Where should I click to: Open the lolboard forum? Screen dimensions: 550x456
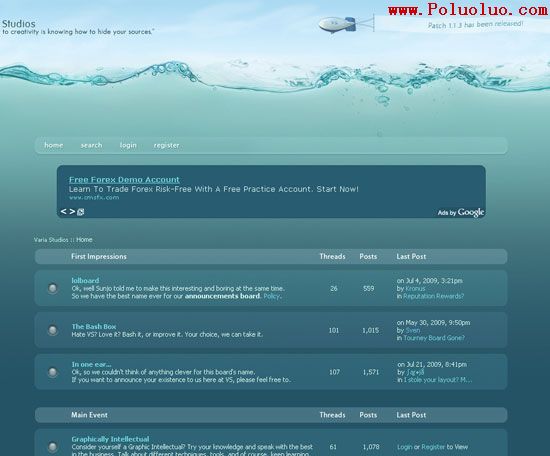tap(85, 280)
